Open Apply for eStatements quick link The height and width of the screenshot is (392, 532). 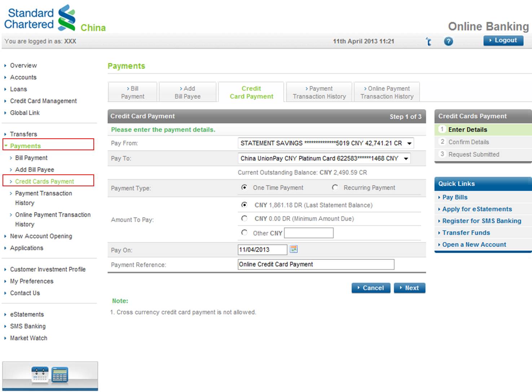[x=477, y=209]
